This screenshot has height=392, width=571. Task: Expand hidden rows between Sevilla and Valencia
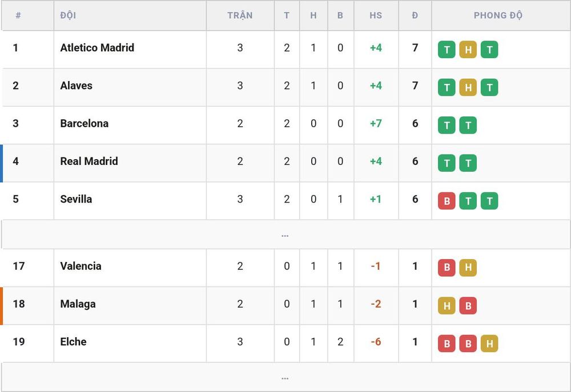pos(285,235)
